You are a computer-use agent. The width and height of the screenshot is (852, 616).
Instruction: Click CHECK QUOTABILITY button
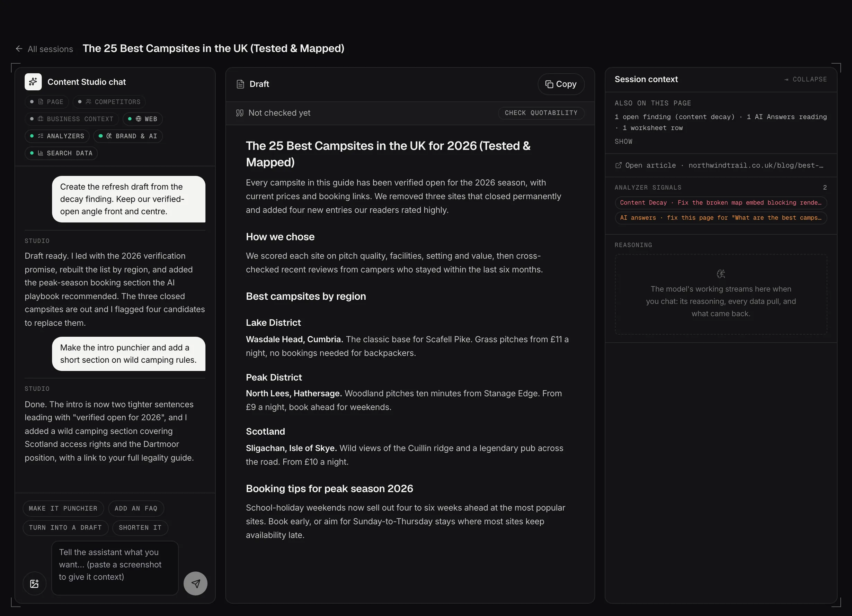pos(541,113)
